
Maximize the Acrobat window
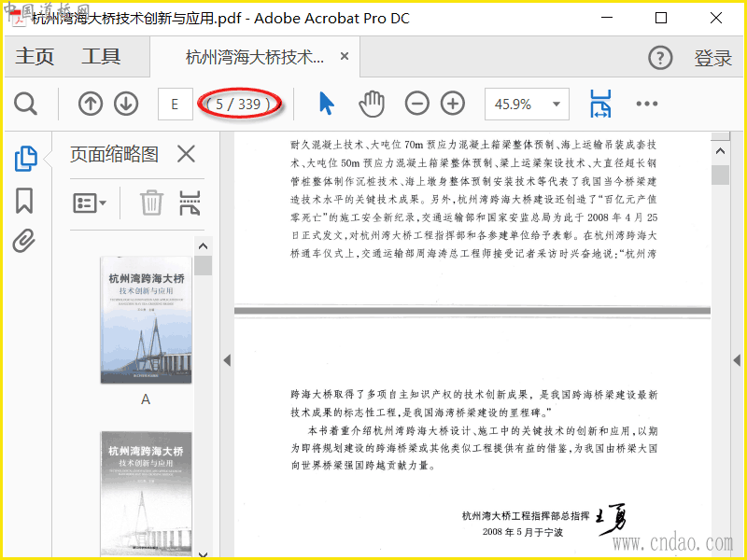coord(661,18)
